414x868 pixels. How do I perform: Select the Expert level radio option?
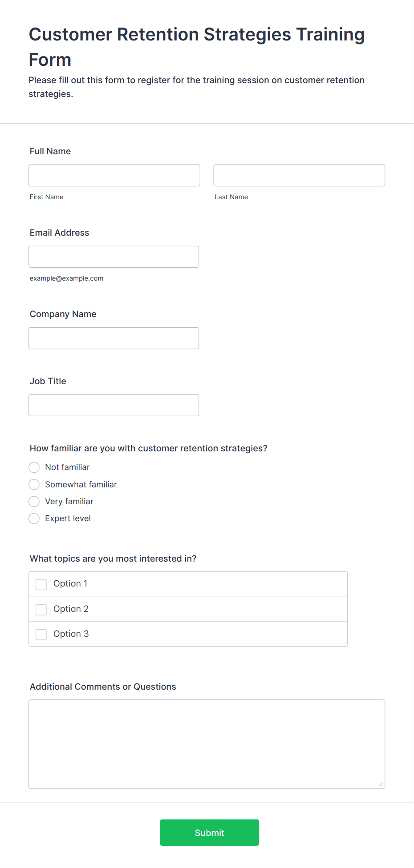(34, 518)
